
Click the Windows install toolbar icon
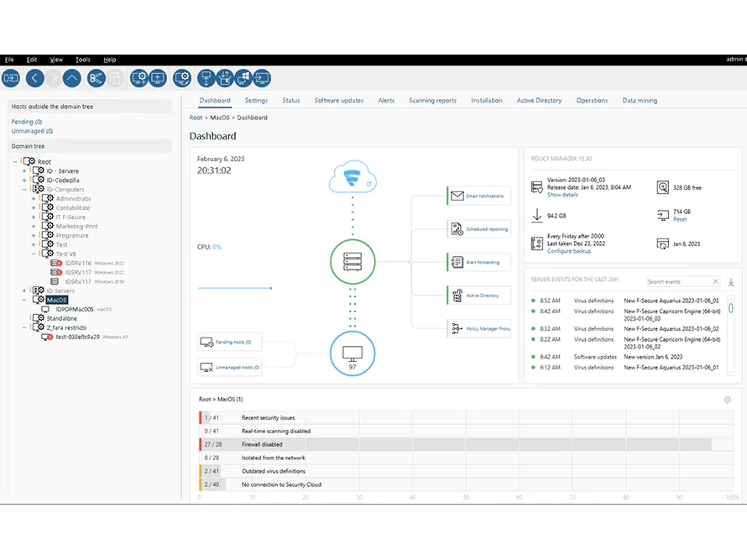[243, 78]
